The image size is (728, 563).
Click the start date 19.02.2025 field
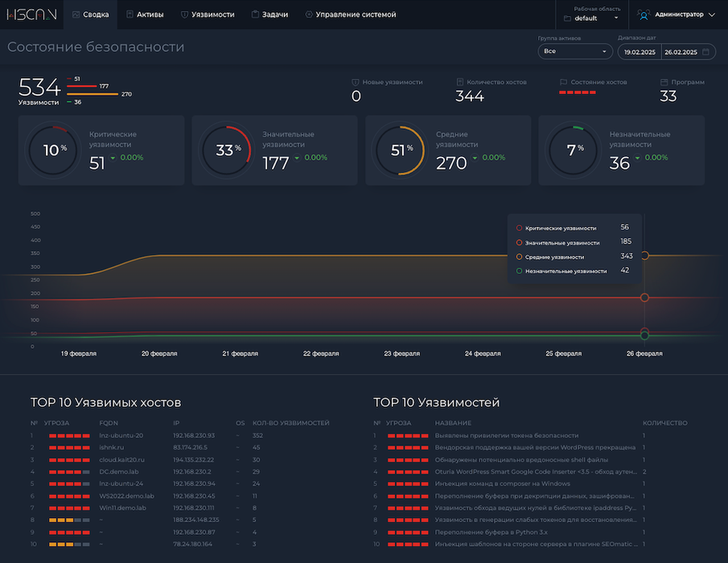pos(640,51)
